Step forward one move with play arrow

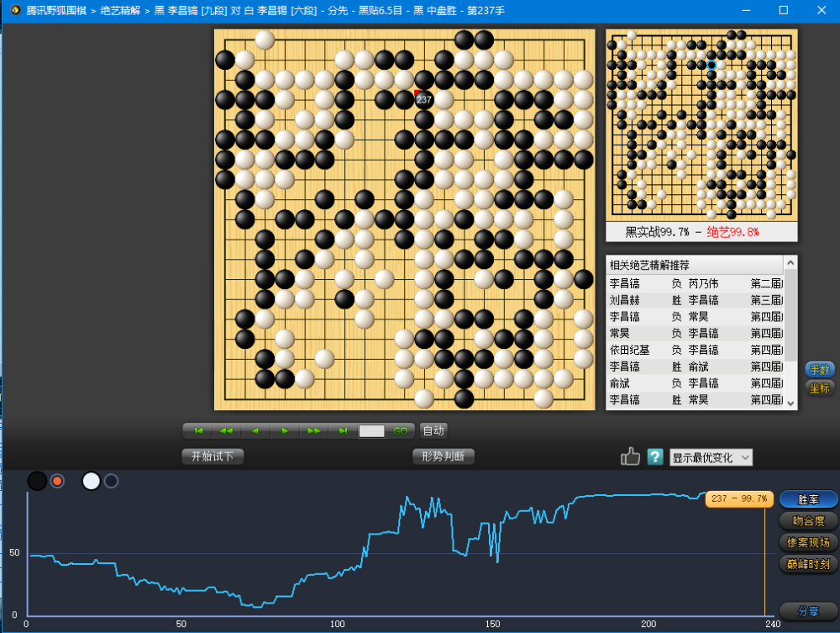pyautogui.click(x=285, y=431)
